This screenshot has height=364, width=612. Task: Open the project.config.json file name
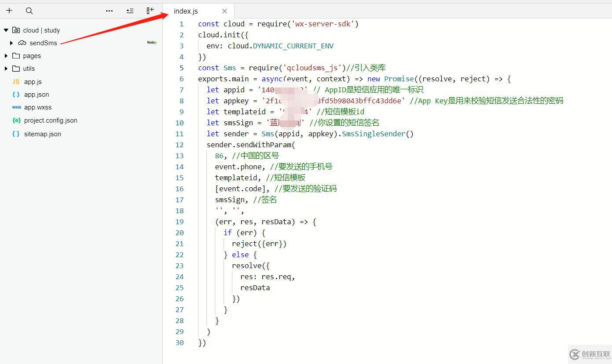[51, 120]
